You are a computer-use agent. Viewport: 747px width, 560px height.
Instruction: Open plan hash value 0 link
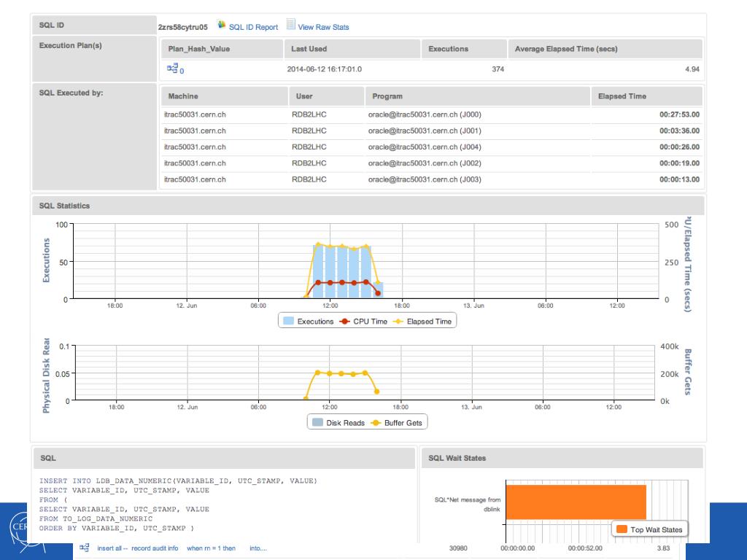tap(182, 70)
